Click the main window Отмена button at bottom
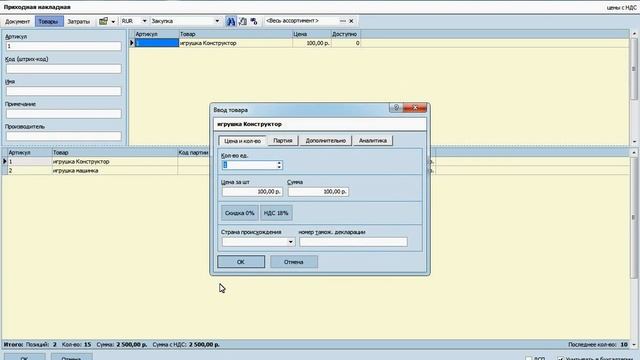 (x=71, y=358)
